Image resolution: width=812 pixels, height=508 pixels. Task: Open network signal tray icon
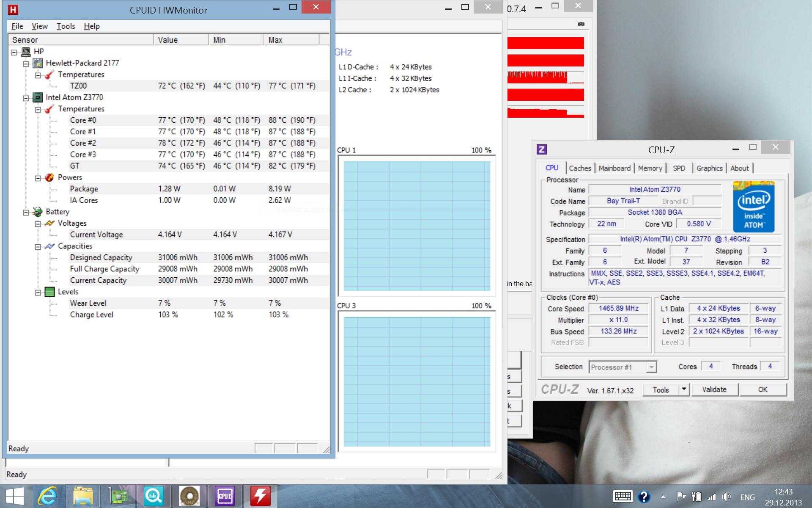(712, 497)
